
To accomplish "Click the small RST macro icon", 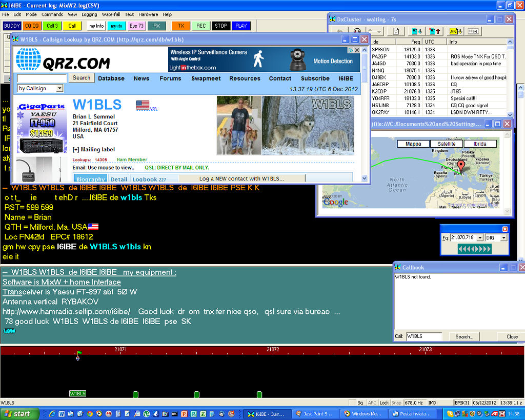I will 9,331.
